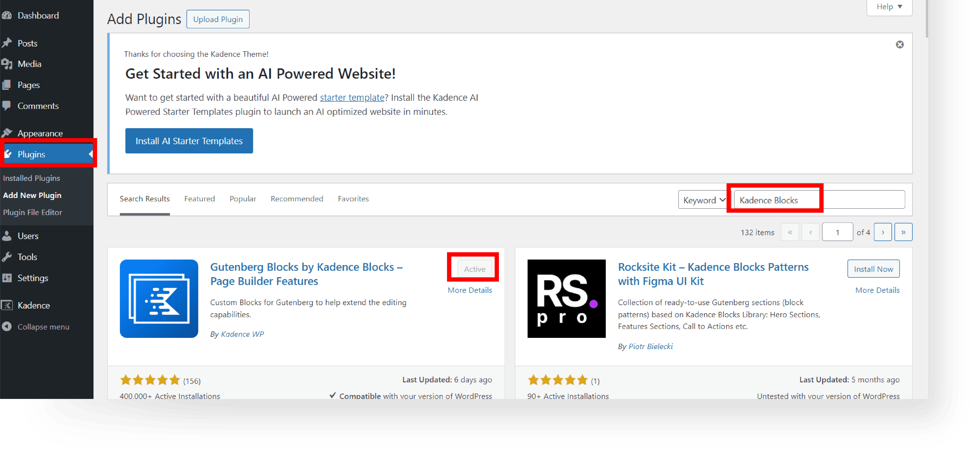Click "Last Updated: 5 months ago" text
This screenshot has height=455, width=980.
click(x=849, y=379)
